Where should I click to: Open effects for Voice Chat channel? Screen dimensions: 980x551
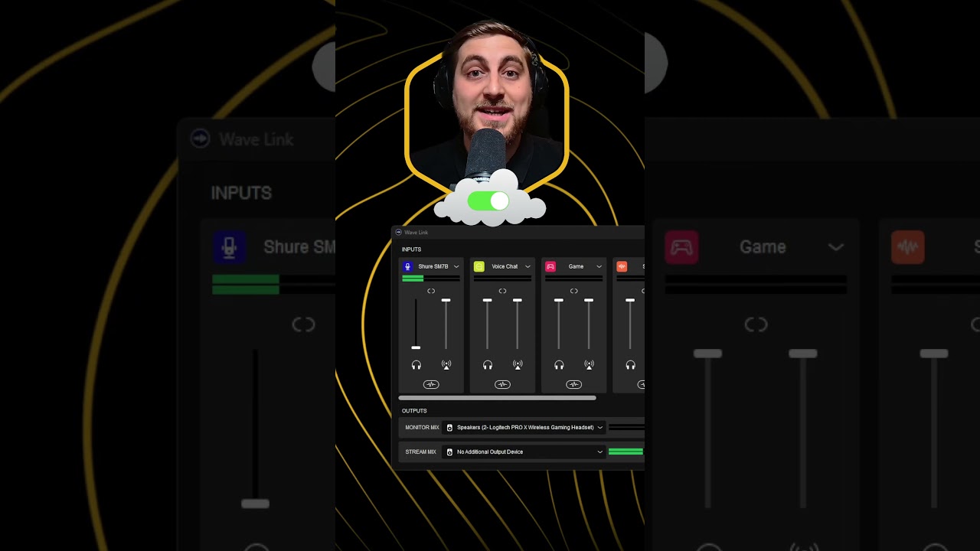[x=502, y=384]
